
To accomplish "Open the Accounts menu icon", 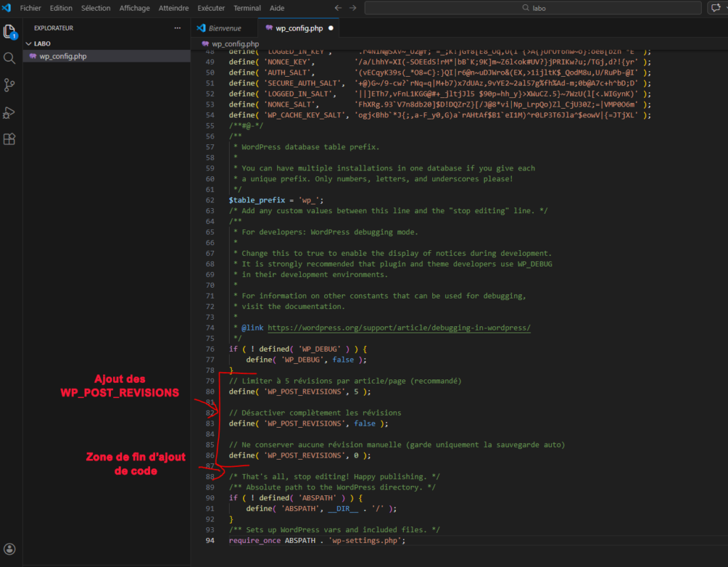I will [9, 549].
